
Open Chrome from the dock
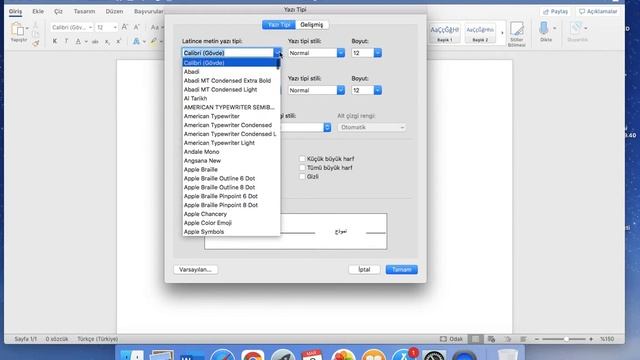[253, 355]
